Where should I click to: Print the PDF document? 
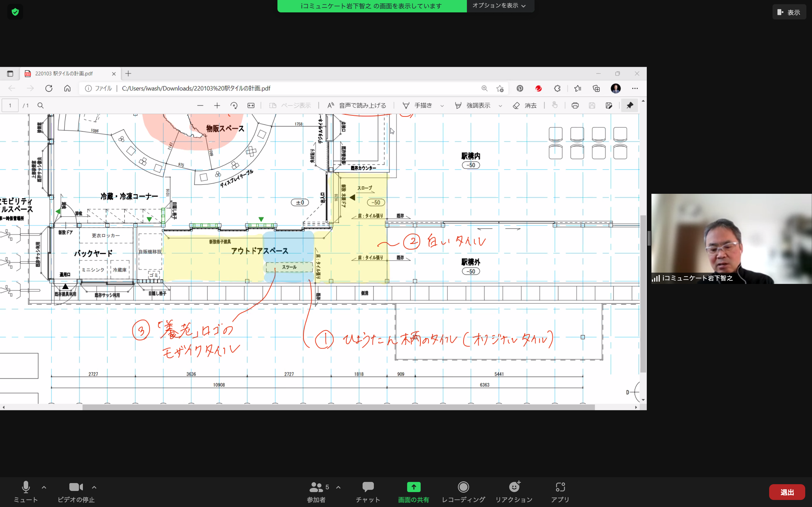pyautogui.click(x=575, y=106)
